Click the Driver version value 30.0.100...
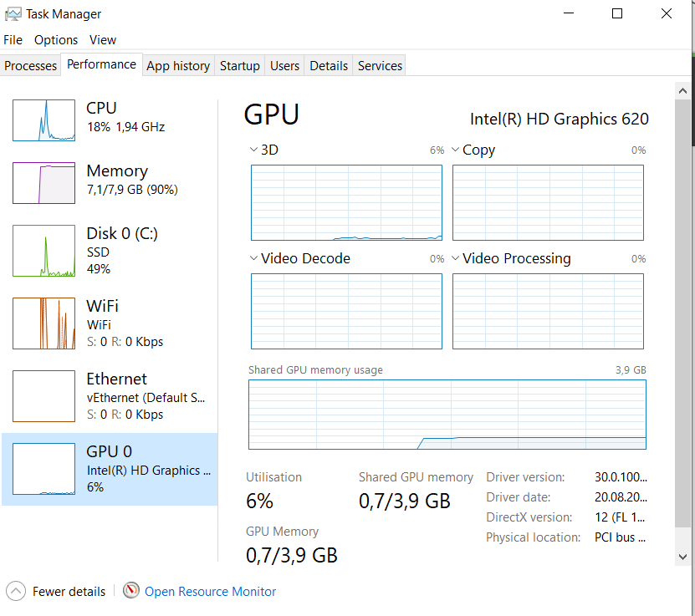695x616 pixels. coord(621,477)
